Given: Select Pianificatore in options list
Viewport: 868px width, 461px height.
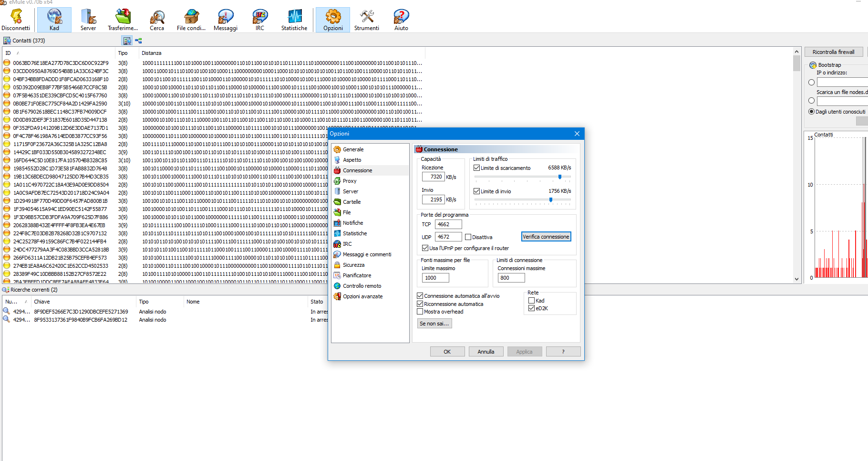Looking at the screenshot, I should (x=357, y=275).
